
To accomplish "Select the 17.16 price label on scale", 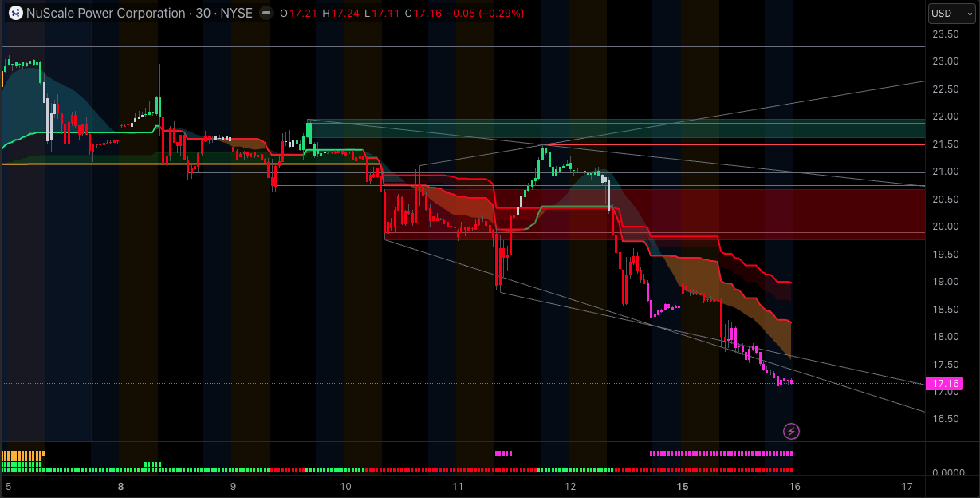I will pyautogui.click(x=946, y=383).
